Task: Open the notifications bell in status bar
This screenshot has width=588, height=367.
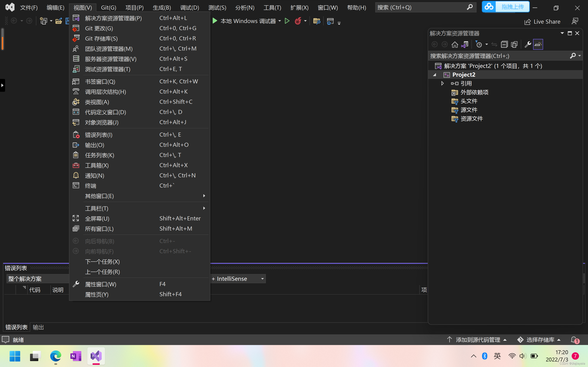Action: [574, 339]
